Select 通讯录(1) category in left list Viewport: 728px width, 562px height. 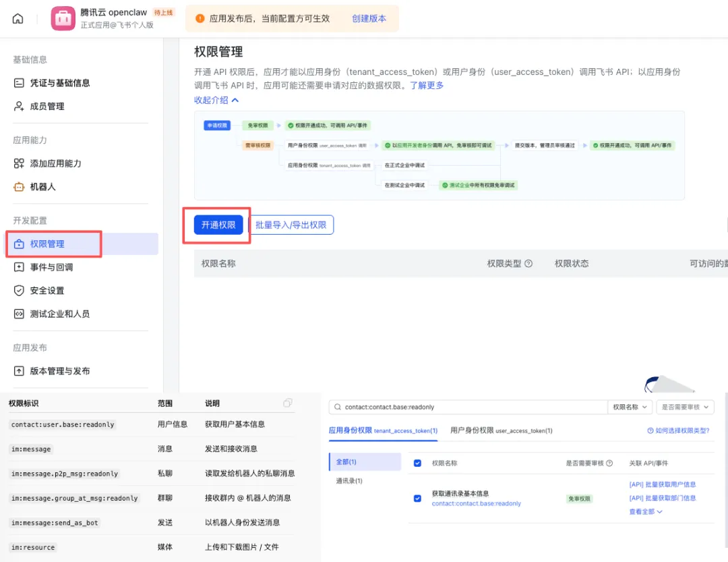coord(349,481)
